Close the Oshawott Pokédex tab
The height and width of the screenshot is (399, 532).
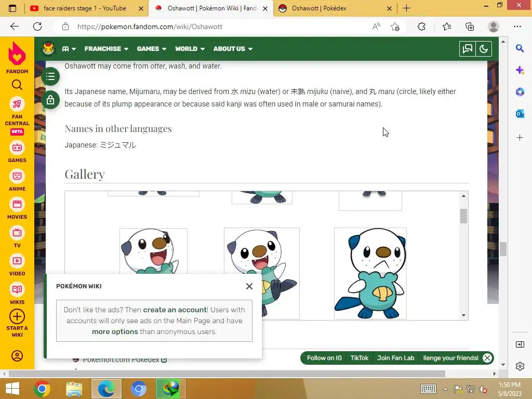coord(390,8)
